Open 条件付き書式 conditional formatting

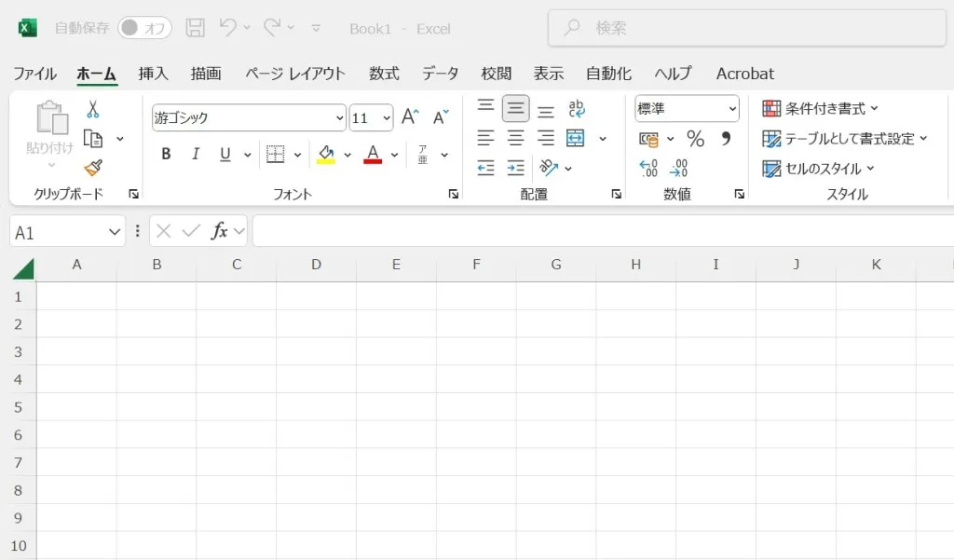[820, 109]
